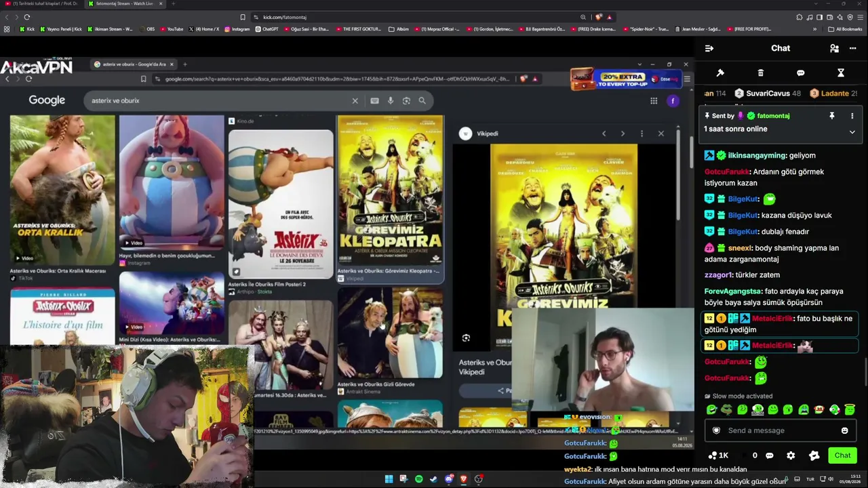Open chat settings gear
This screenshot has height=488, width=868.
click(791, 455)
